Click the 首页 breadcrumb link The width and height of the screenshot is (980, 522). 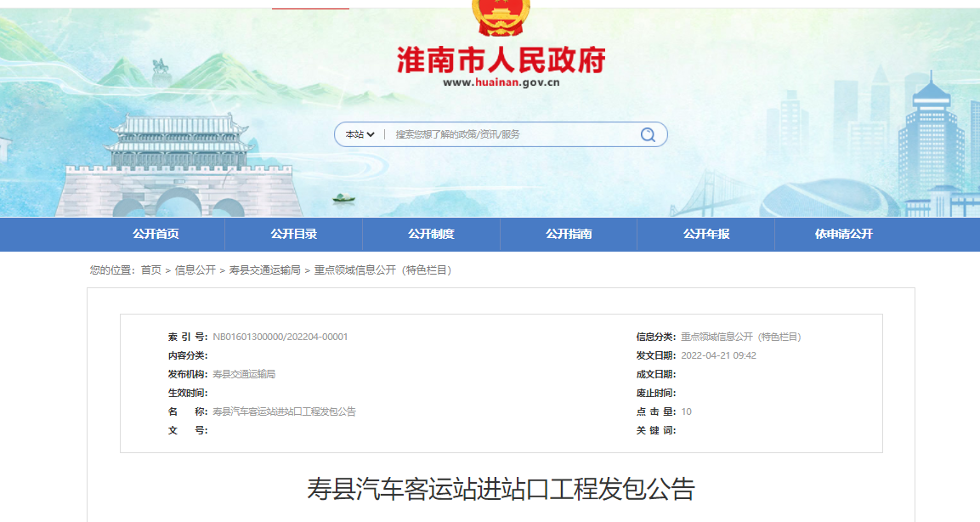click(154, 270)
